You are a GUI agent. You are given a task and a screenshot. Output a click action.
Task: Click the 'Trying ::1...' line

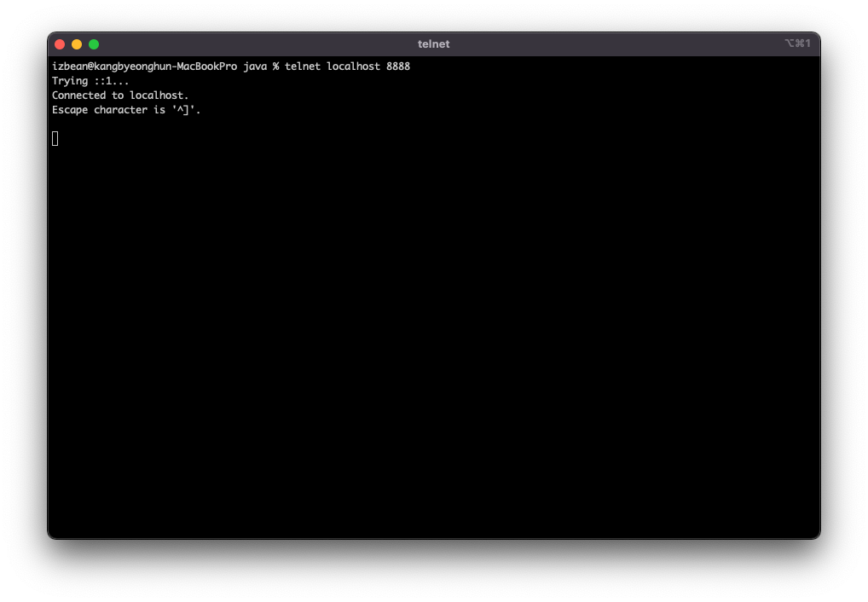90,81
